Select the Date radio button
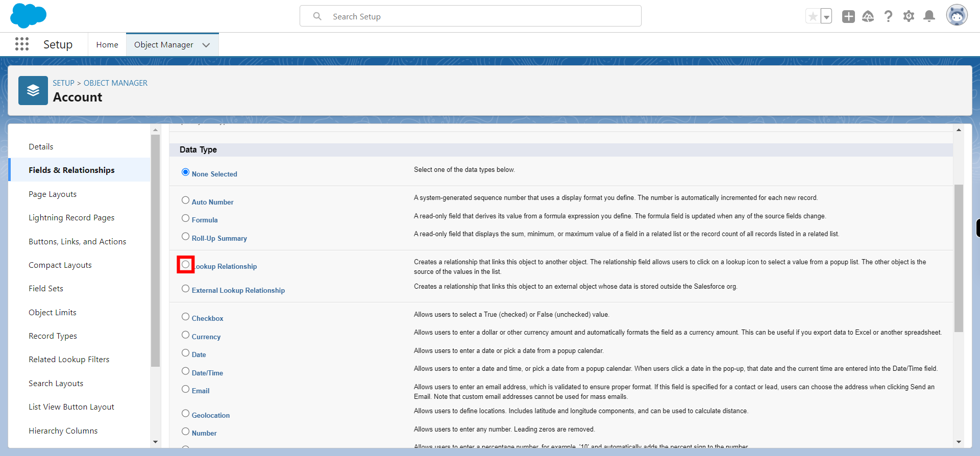980x456 pixels. click(x=185, y=352)
